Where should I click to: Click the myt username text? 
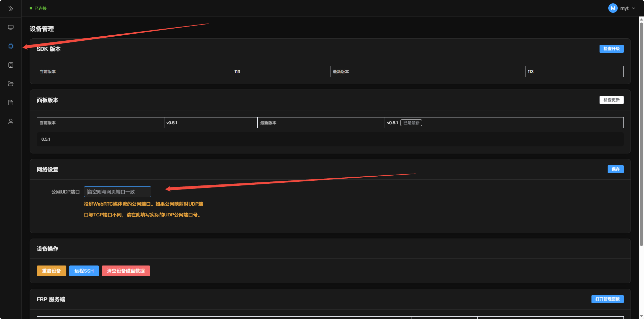[x=624, y=8]
